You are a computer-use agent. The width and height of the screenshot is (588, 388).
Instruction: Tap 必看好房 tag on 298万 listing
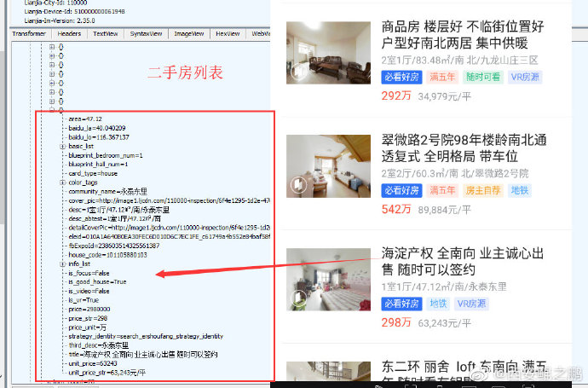(x=401, y=304)
